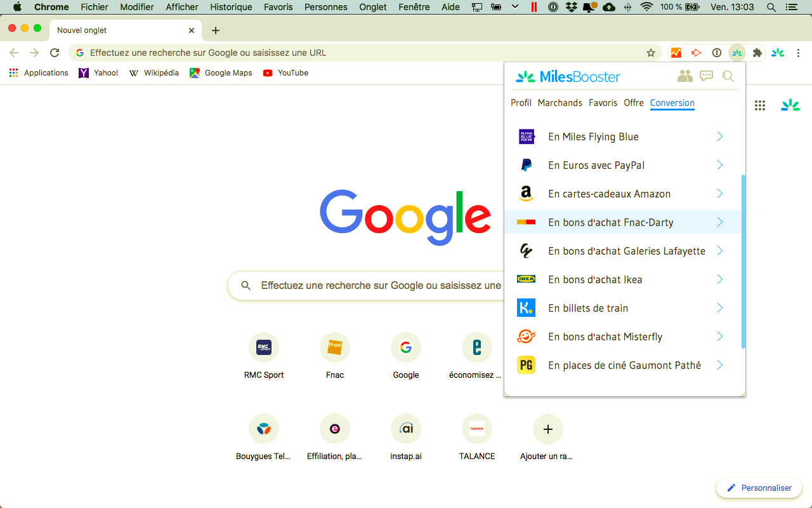
Task: Click the Galeries Lafayette logo icon
Action: (x=526, y=251)
